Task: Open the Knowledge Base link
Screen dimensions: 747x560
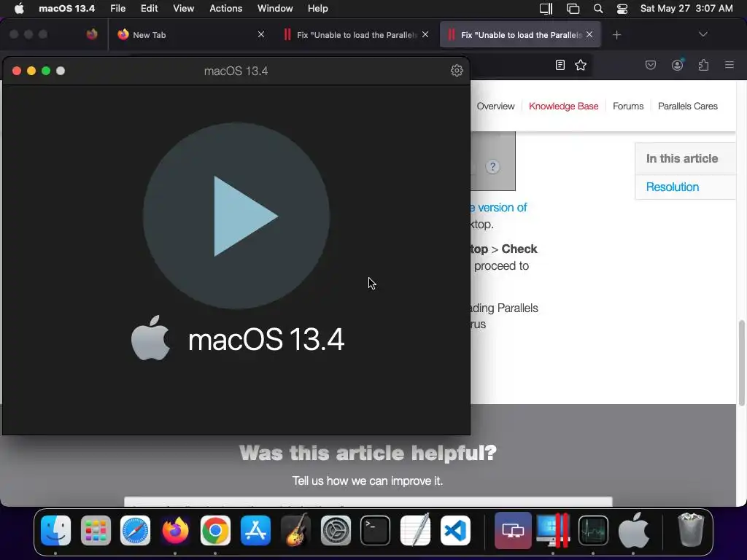Action: pyautogui.click(x=564, y=106)
